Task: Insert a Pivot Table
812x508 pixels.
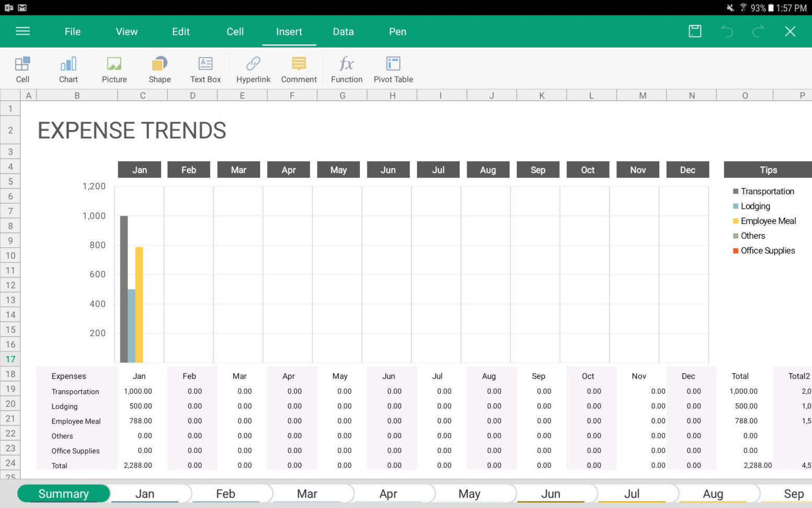Action: [x=392, y=69]
